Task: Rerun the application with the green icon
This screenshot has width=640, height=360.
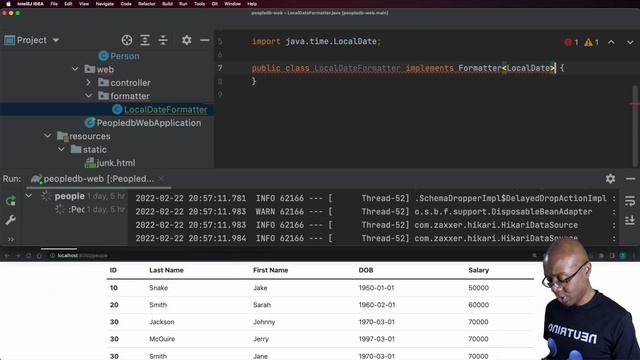Action: (x=11, y=200)
